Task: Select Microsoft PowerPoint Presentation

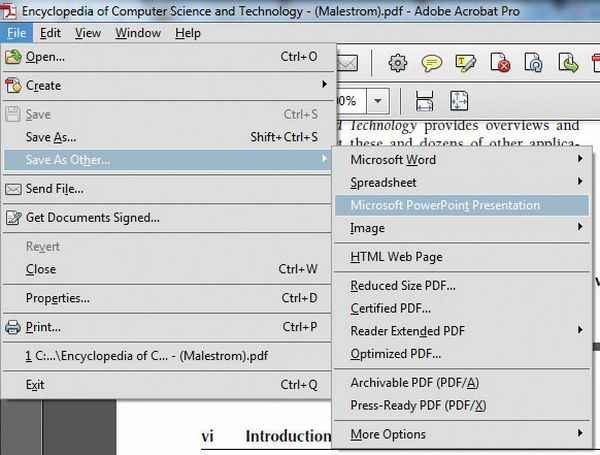Action: click(x=462, y=205)
